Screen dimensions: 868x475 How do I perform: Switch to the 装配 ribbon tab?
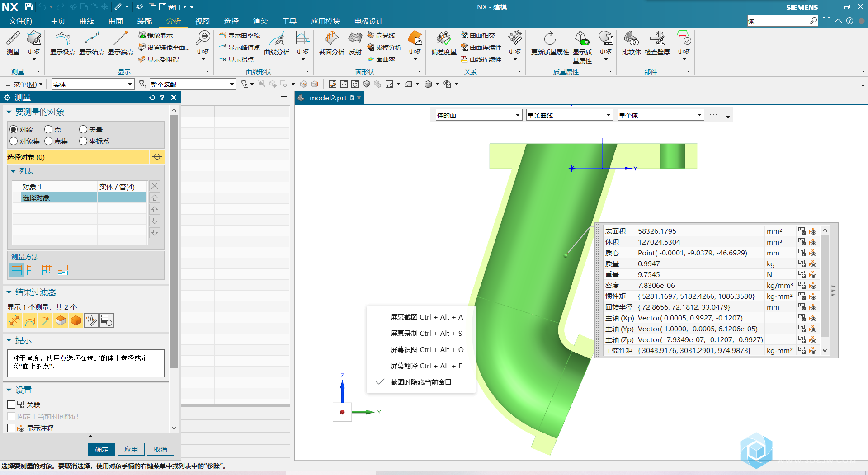point(145,21)
